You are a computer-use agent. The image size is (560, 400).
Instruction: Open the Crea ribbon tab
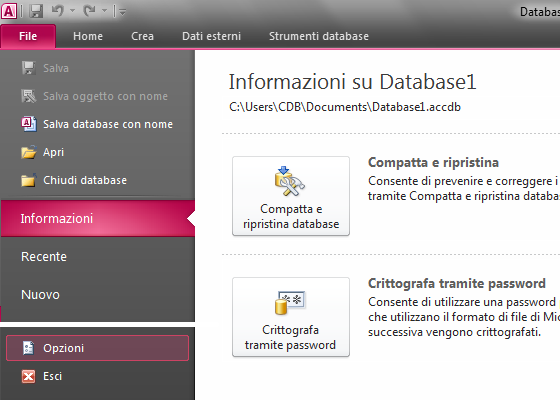(x=142, y=36)
